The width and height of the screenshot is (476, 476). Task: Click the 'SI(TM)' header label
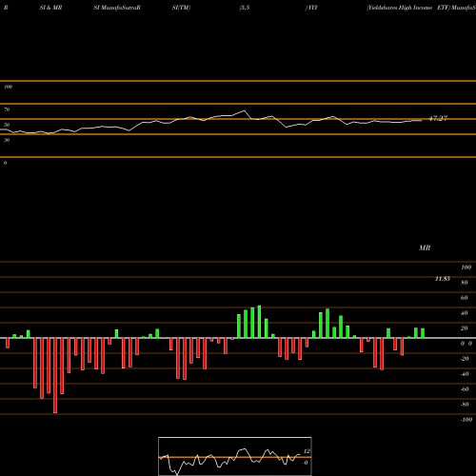pyautogui.click(x=181, y=8)
